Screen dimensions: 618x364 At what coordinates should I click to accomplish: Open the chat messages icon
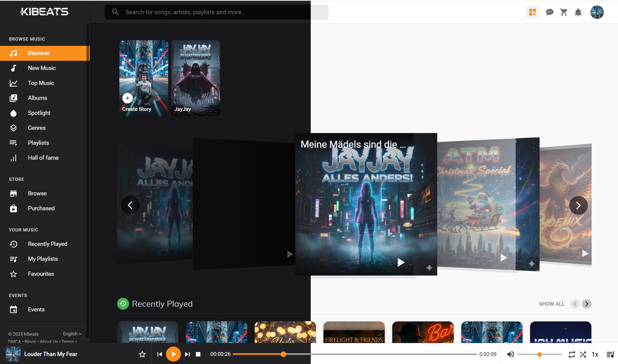coord(549,12)
